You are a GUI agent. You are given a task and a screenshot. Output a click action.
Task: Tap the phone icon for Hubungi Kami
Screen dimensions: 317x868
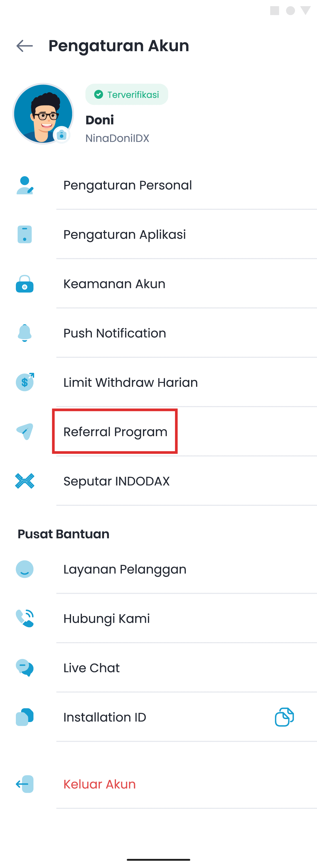click(25, 618)
